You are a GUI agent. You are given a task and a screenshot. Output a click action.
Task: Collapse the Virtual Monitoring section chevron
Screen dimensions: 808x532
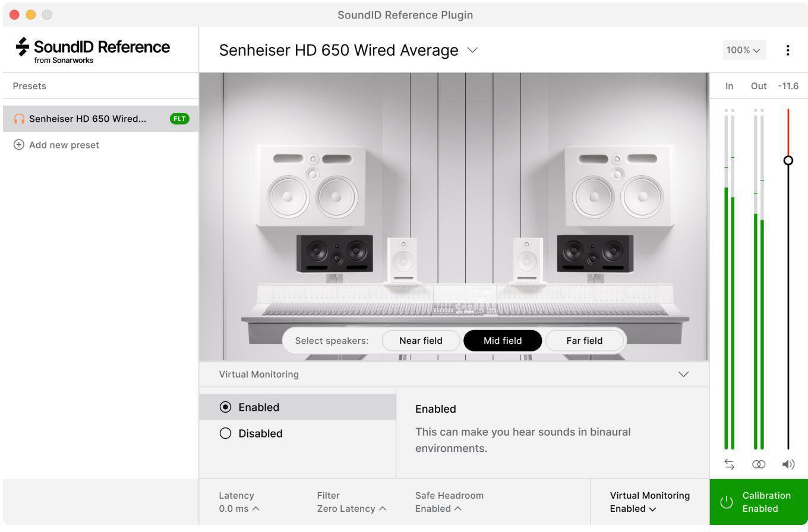pyautogui.click(x=683, y=374)
